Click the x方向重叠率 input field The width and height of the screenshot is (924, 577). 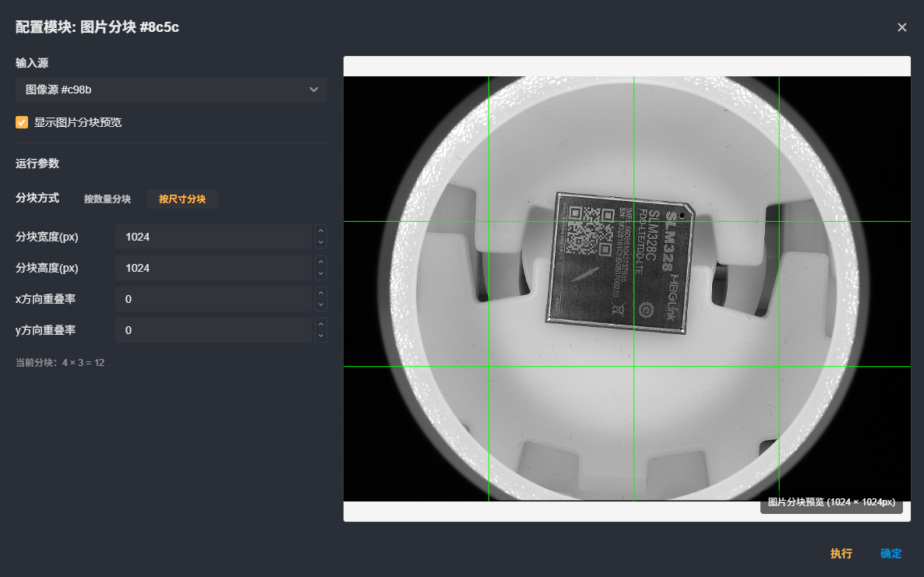(213, 299)
